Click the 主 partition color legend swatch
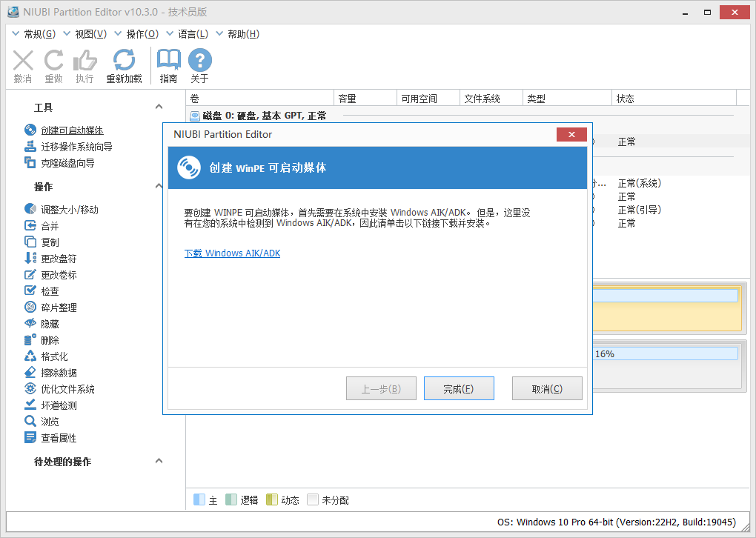756x538 pixels. [198, 499]
